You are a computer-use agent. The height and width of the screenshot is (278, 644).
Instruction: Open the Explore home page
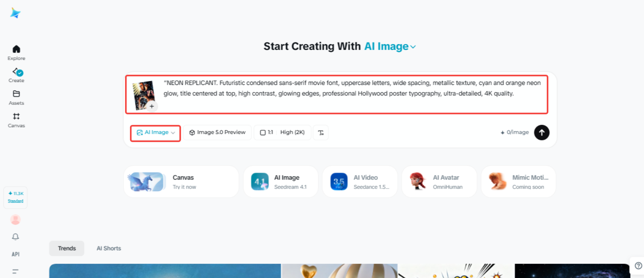tap(16, 53)
